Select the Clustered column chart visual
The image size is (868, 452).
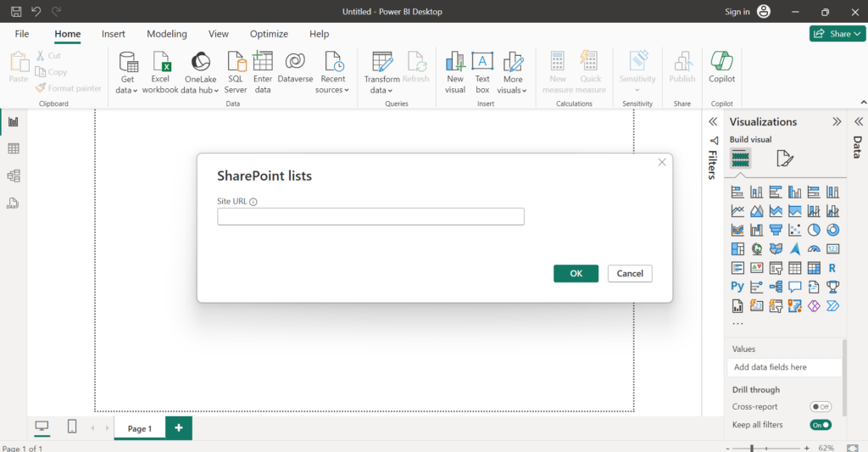794,193
